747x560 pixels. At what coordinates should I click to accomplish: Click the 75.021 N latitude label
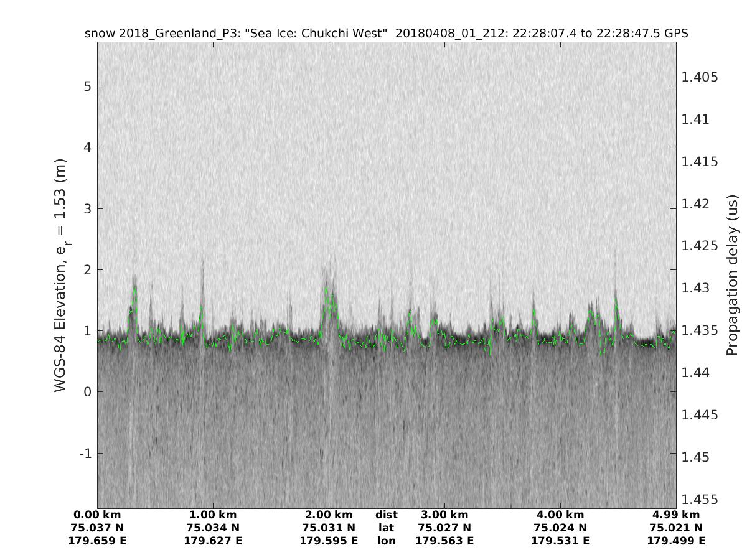point(676,528)
